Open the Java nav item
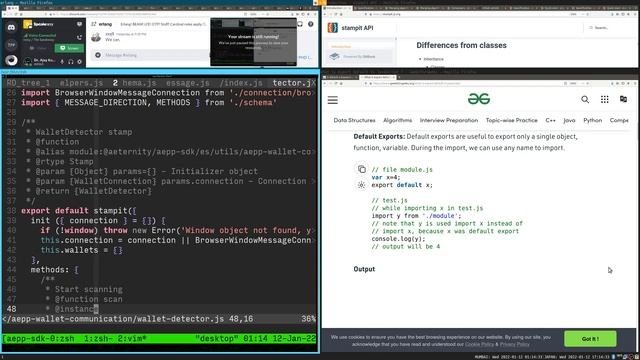 tap(569, 120)
